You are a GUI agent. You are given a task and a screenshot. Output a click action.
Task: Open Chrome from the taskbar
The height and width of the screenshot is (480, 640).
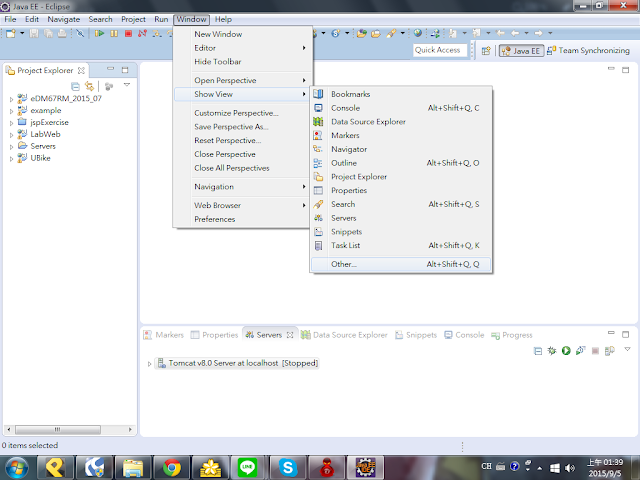[x=172, y=467]
